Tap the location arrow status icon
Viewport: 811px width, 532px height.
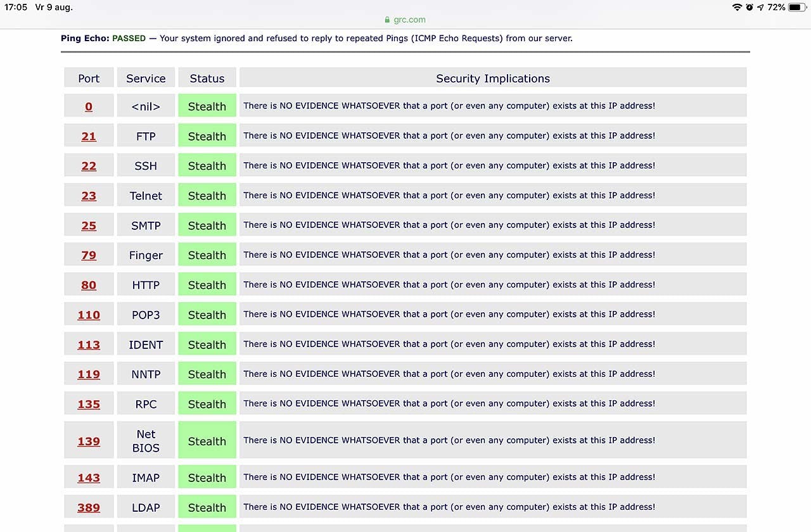760,8
